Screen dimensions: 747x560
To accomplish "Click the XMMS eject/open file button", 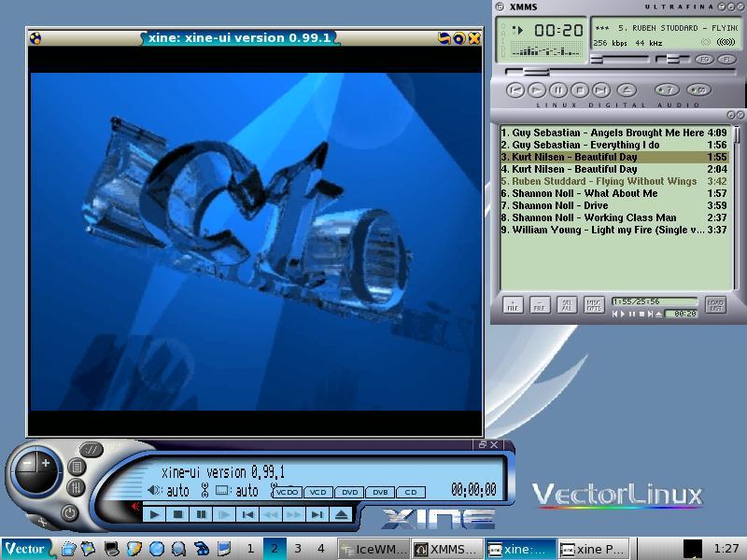I will tap(627, 91).
